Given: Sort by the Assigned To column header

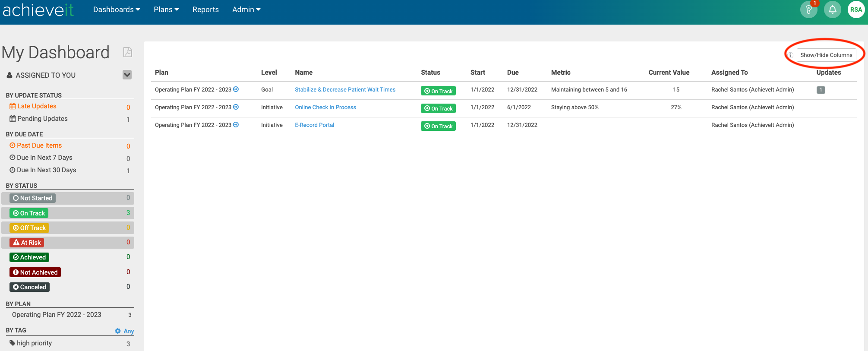Looking at the screenshot, I should coord(729,73).
